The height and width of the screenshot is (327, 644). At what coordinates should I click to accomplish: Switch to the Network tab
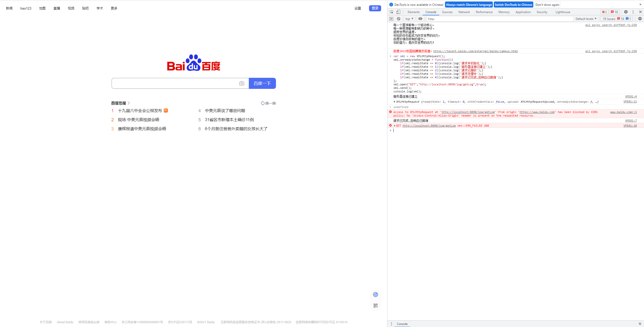(464, 12)
